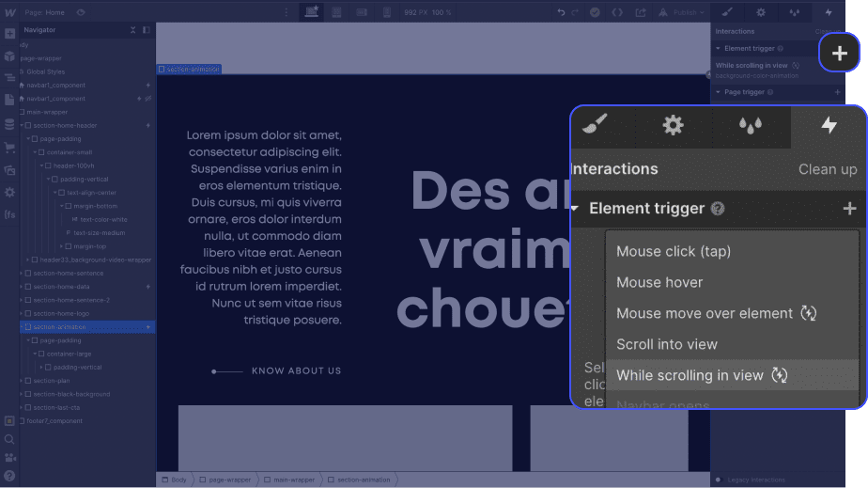Click the Lorem ipsum paragraph on canvas
This screenshot has width=868, height=488.
(261, 228)
